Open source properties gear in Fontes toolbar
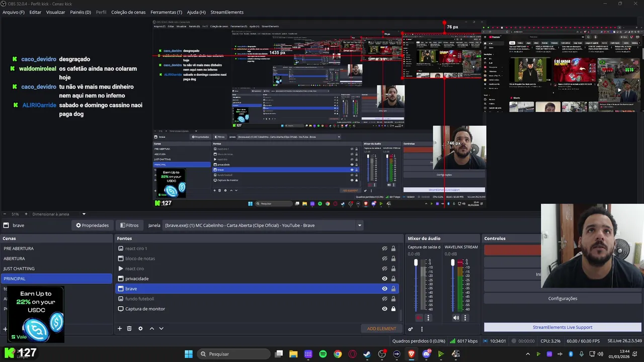Image resolution: width=644 pixels, height=362 pixels. 140,328
